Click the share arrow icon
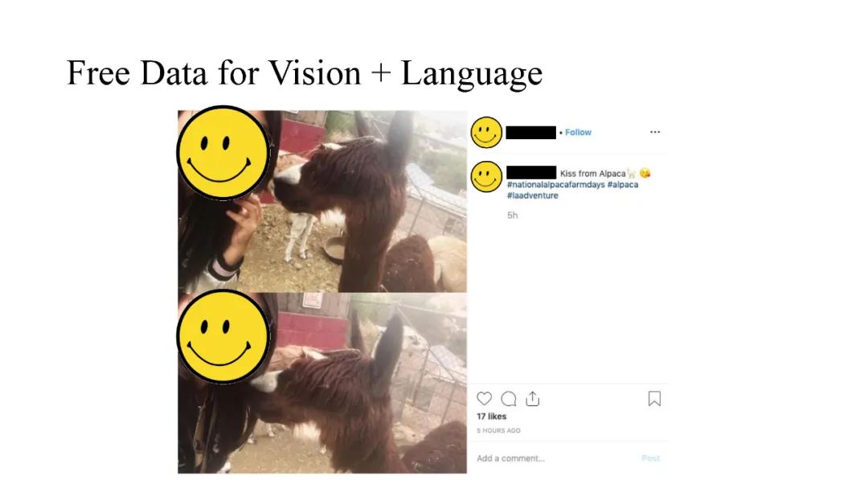 click(533, 399)
